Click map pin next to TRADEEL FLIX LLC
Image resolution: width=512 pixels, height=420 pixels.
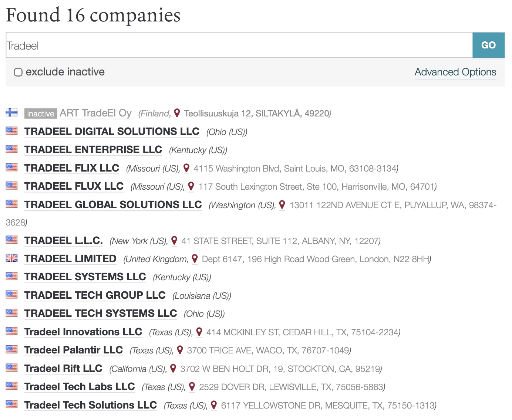186,168
